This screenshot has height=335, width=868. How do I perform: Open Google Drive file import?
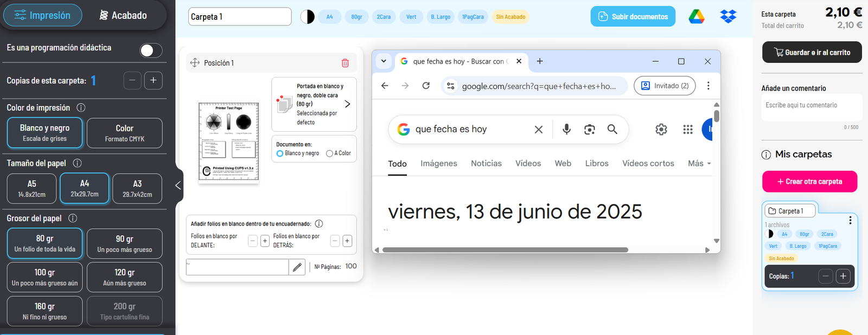(697, 17)
